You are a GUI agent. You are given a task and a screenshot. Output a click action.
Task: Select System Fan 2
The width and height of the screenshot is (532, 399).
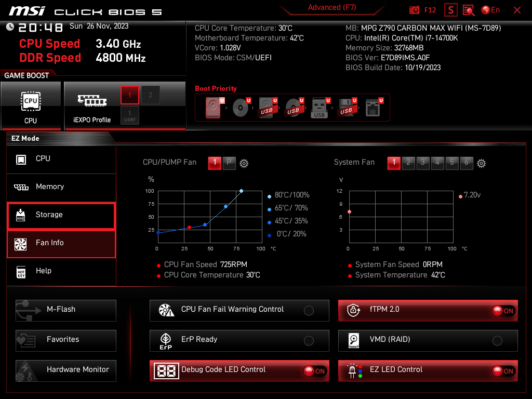click(408, 163)
